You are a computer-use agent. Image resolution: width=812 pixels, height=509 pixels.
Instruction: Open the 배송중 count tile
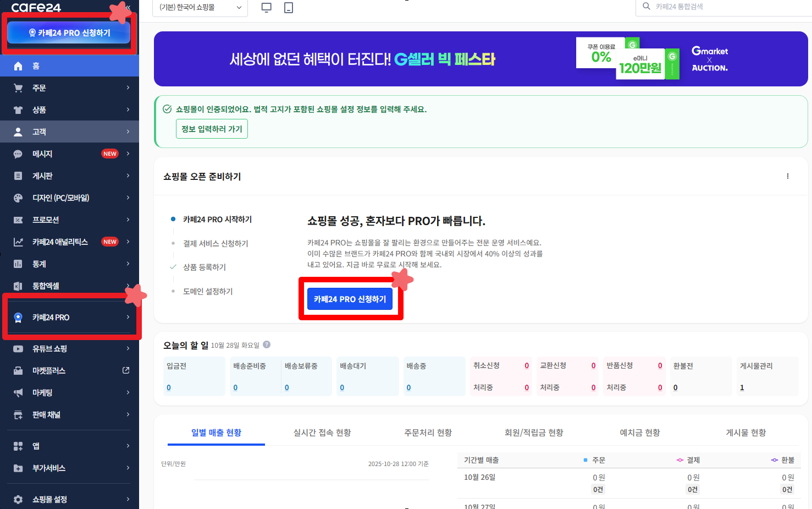click(x=434, y=376)
